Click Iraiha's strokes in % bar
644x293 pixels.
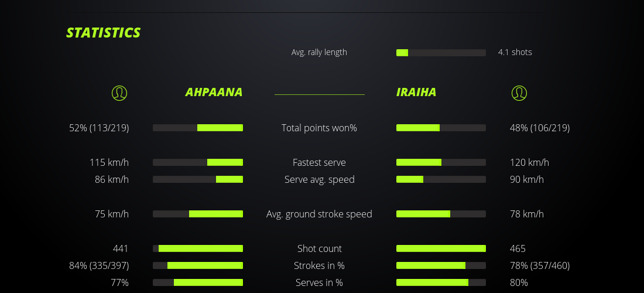[441, 265]
